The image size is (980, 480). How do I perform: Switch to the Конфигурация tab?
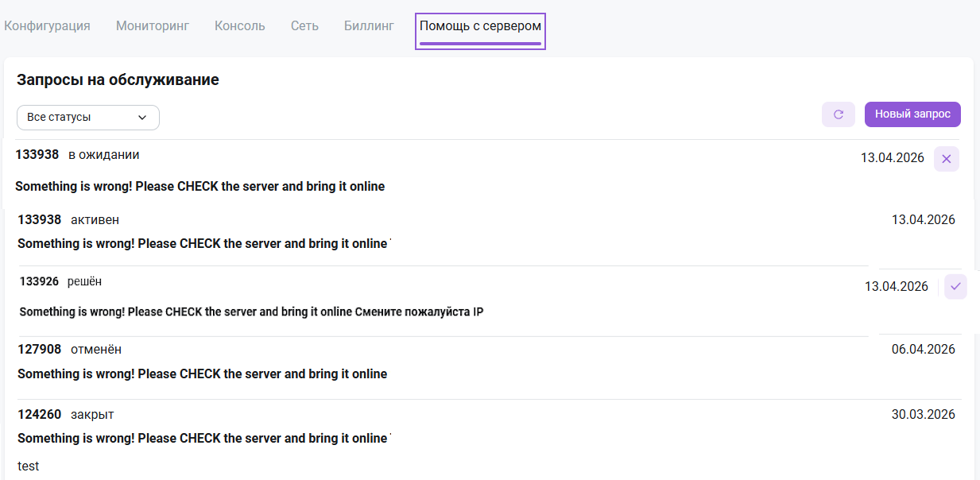(47, 25)
